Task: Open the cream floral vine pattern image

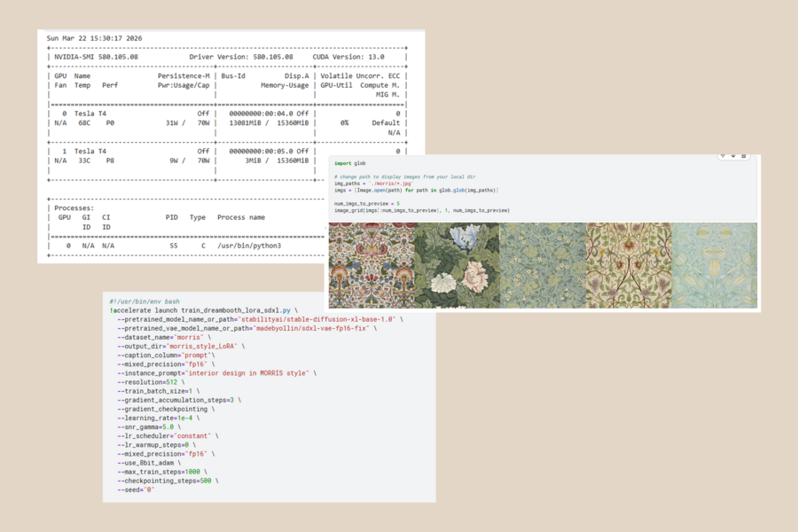Action: (x=629, y=265)
